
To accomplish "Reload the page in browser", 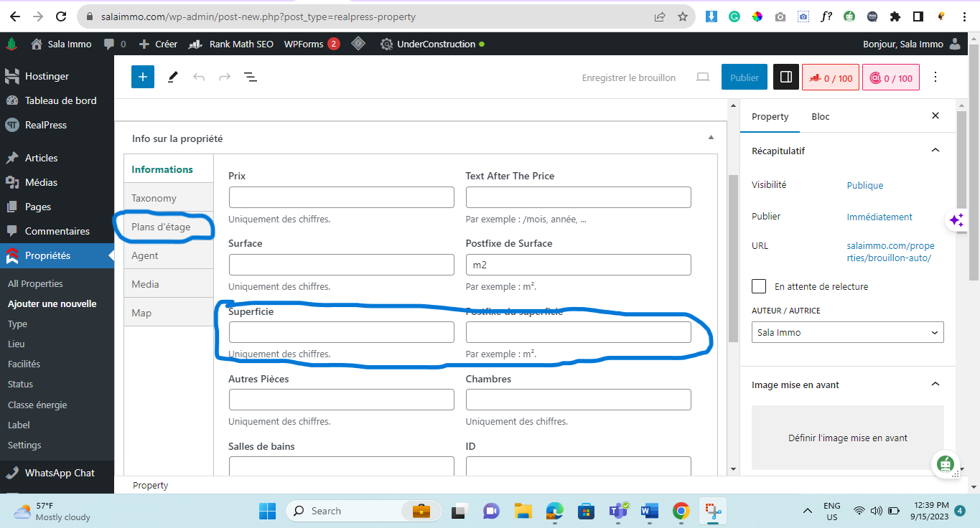I will (62, 16).
